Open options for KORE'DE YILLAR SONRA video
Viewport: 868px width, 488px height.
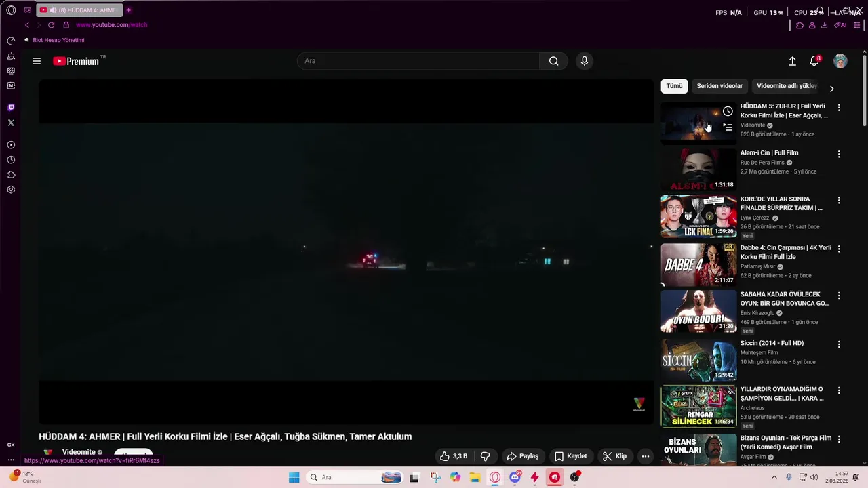(x=839, y=201)
